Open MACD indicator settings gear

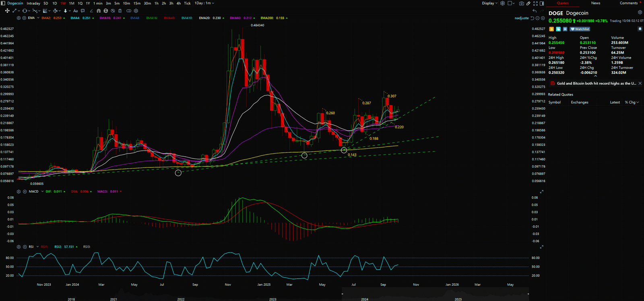(19, 192)
